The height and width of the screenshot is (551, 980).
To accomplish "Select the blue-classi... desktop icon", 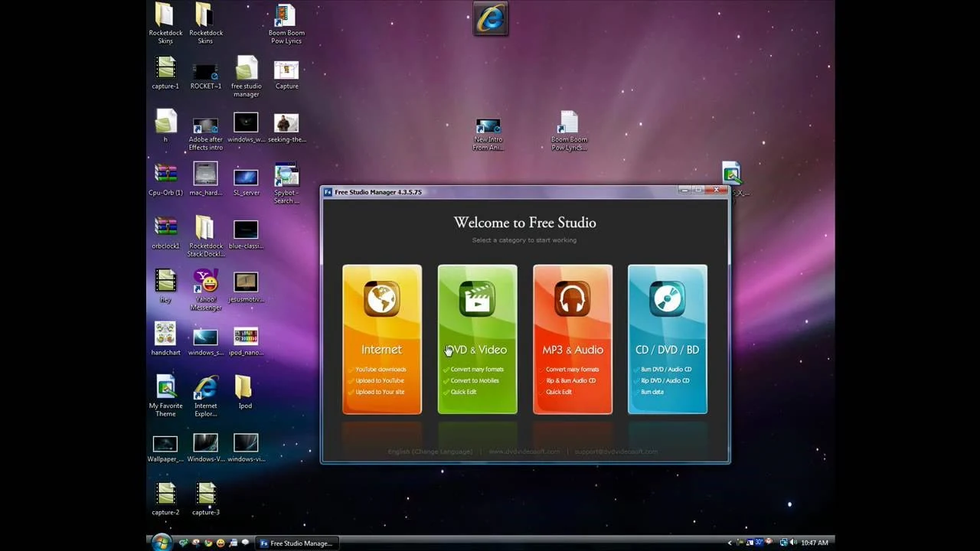I will click(x=246, y=233).
